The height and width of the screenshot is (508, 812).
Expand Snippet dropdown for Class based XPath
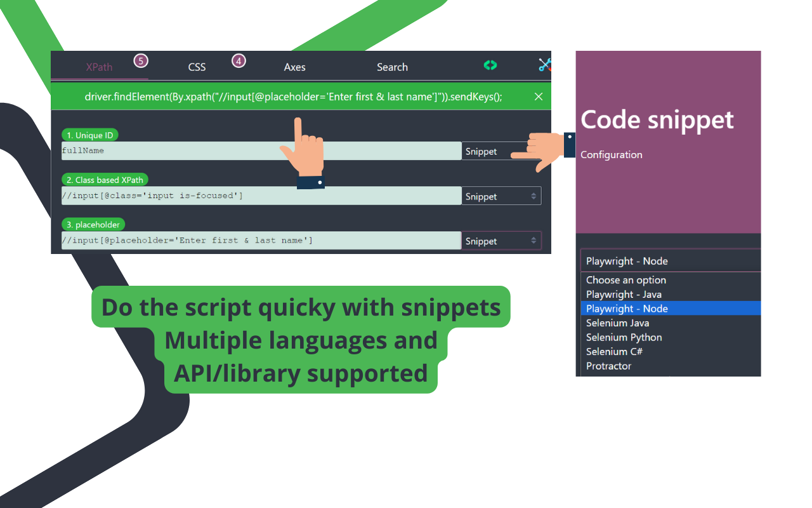(501, 196)
